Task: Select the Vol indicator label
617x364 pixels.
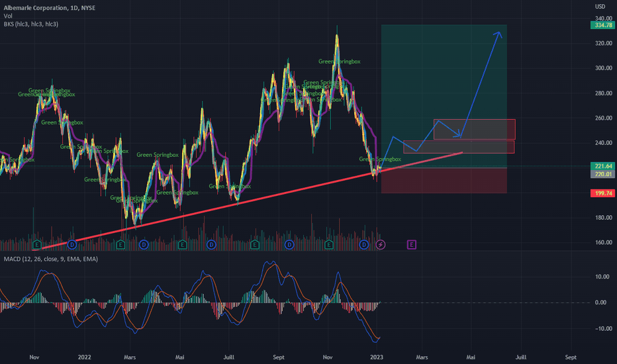Action: pyautogui.click(x=8, y=16)
